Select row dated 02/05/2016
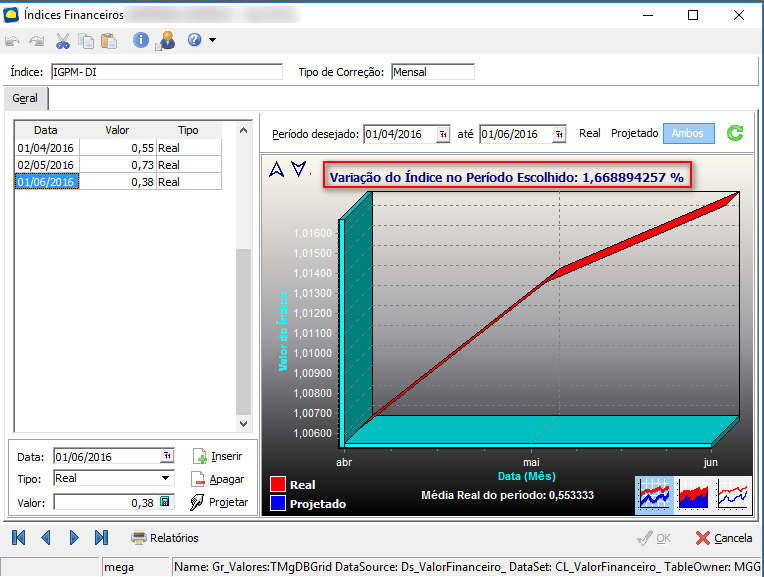Image resolution: width=764 pixels, height=577 pixels. tap(118, 165)
